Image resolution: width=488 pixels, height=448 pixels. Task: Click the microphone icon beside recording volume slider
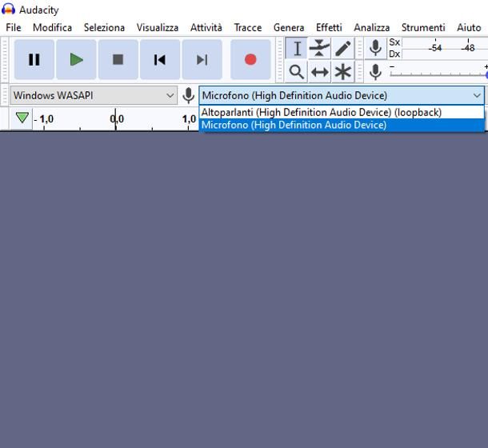click(x=375, y=72)
